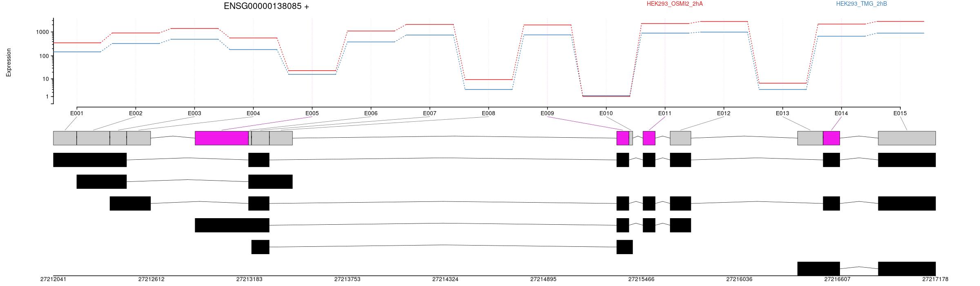Click first exon of the fifth transcript
This screenshot has height=286, width=980.
pos(261,247)
